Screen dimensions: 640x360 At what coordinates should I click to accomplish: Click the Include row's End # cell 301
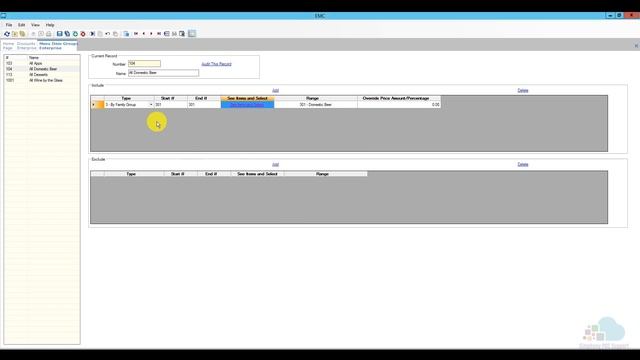click(x=204, y=105)
